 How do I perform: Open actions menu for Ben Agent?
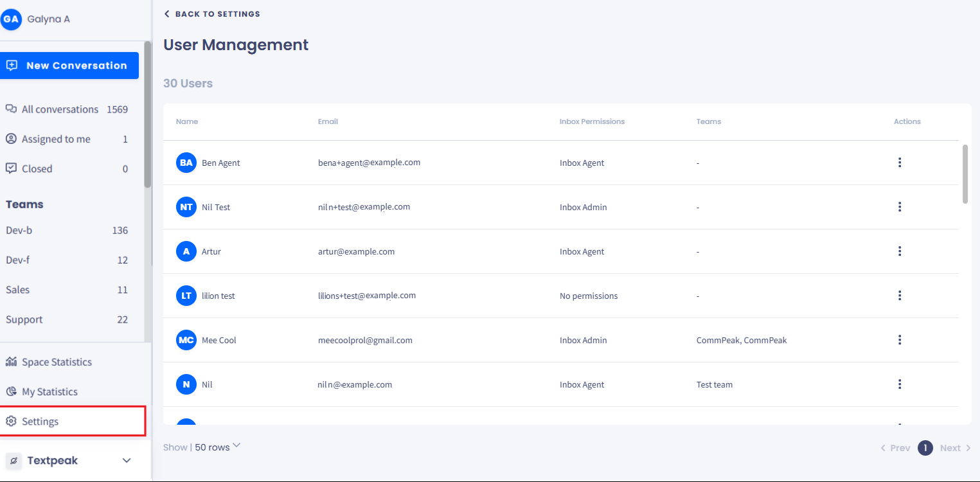click(900, 163)
